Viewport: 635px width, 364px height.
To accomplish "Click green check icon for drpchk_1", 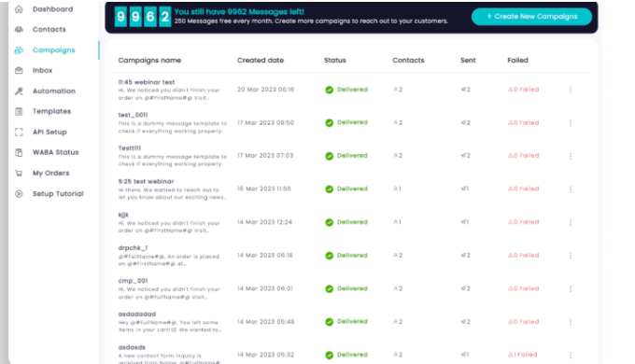I will coord(330,256).
